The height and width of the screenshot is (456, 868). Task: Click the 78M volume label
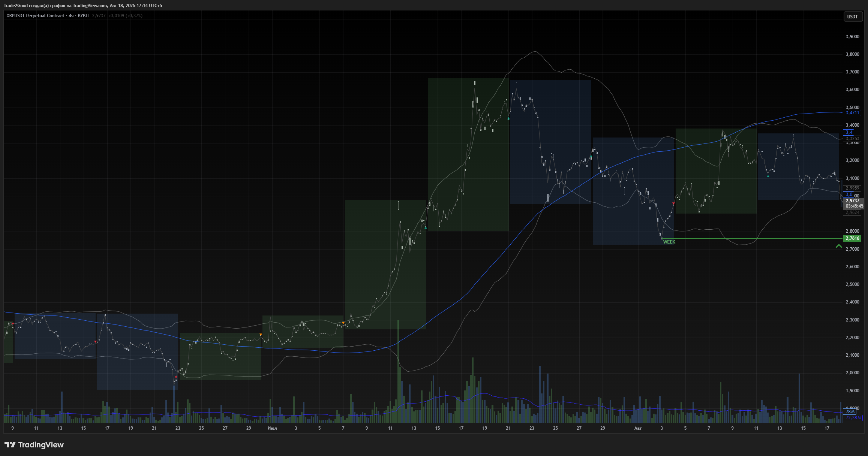[x=850, y=411]
